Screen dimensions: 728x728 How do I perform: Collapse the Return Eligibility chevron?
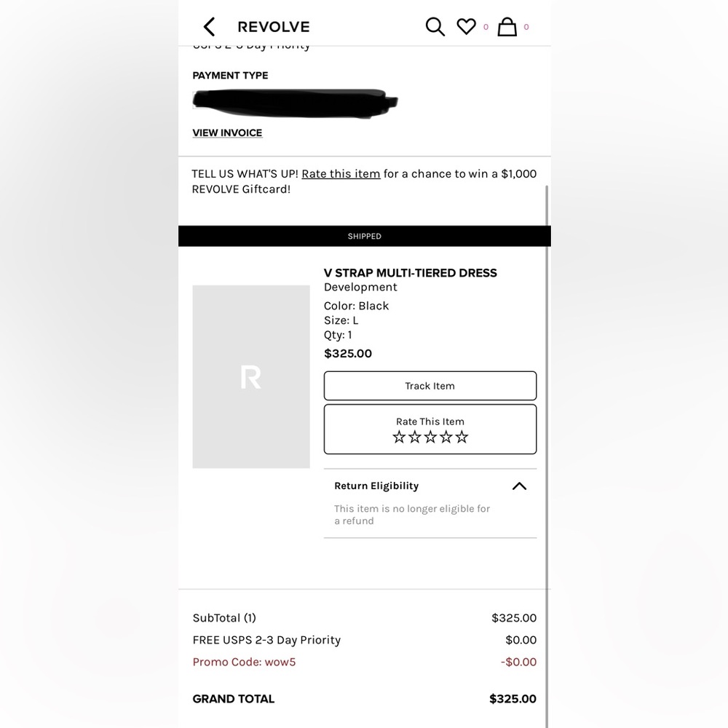[x=519, y=486]
